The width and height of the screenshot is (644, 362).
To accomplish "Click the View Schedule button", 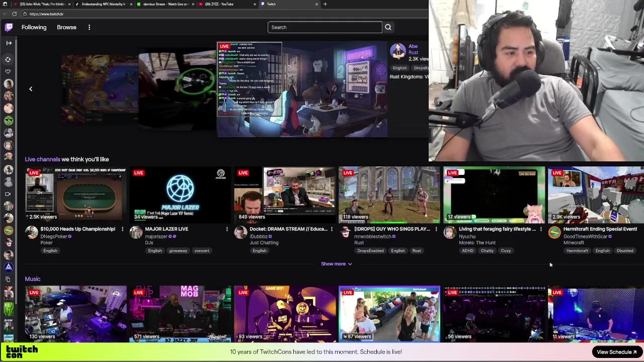I will click(617, 352).
